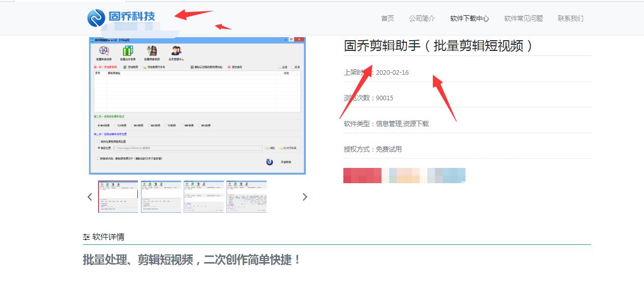Tick the 转换成功后删除原视频文件 checkbox

[99, 158]
